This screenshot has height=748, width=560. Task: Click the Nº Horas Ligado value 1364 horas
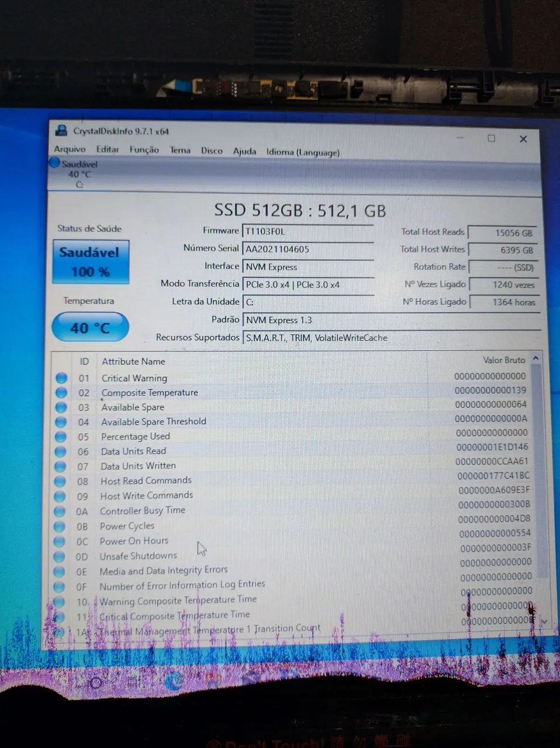[504, 302]
